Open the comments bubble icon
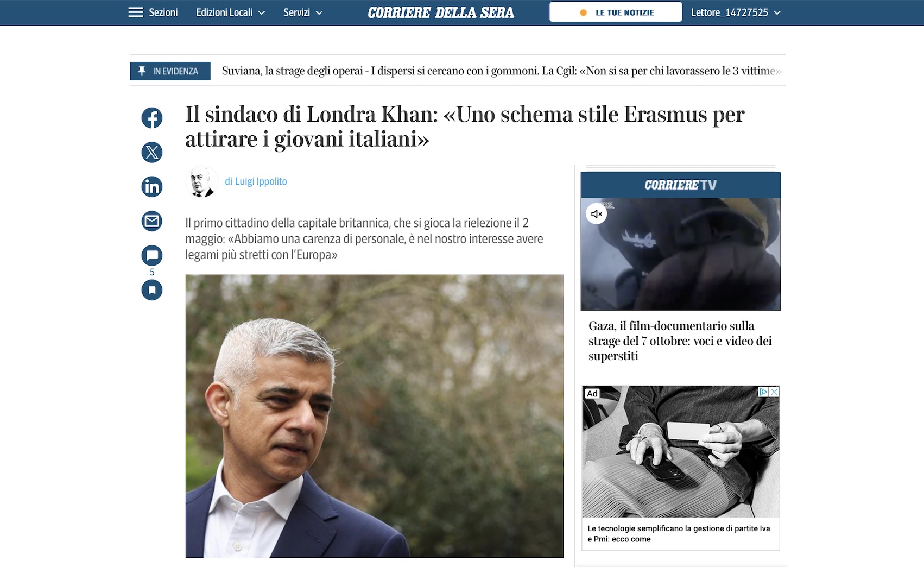 [152, 255]
